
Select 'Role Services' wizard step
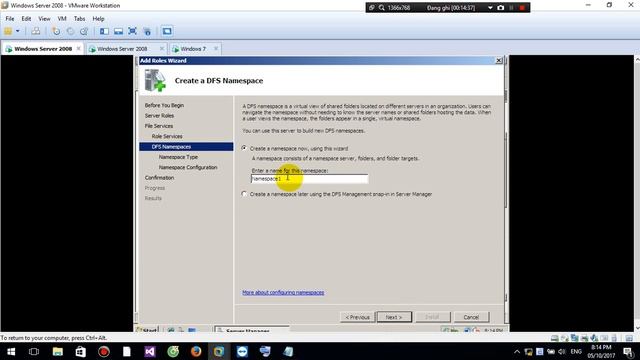(x=167, y=136)
